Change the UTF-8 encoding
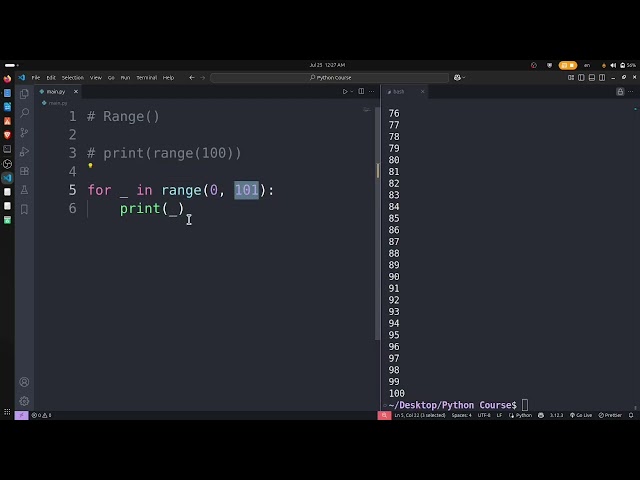 tap(484, 415)
